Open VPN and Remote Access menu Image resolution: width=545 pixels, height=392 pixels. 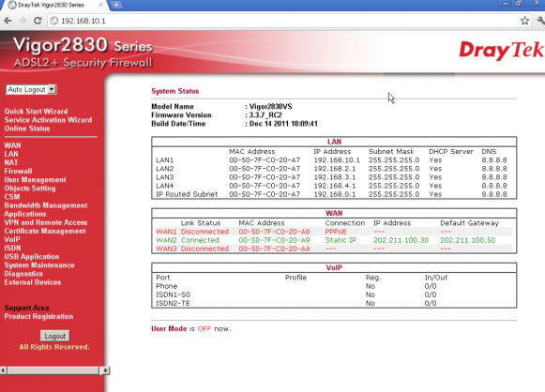pos(46,222)
